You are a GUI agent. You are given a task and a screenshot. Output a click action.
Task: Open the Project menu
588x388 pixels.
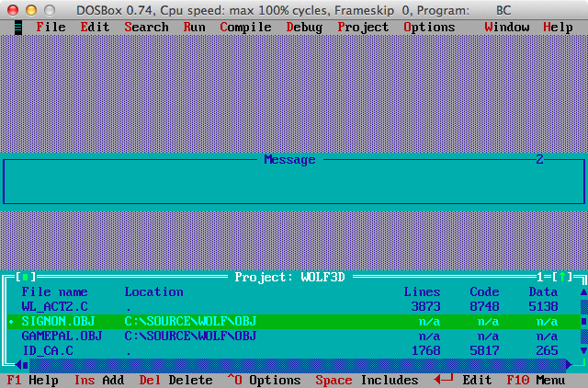click(363, 27)
